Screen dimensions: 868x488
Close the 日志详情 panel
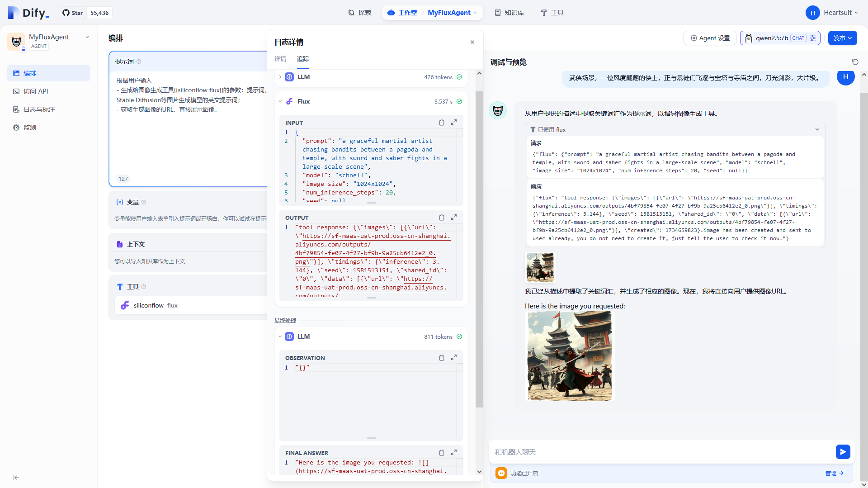pyautogui.click(x=472, y=42)
